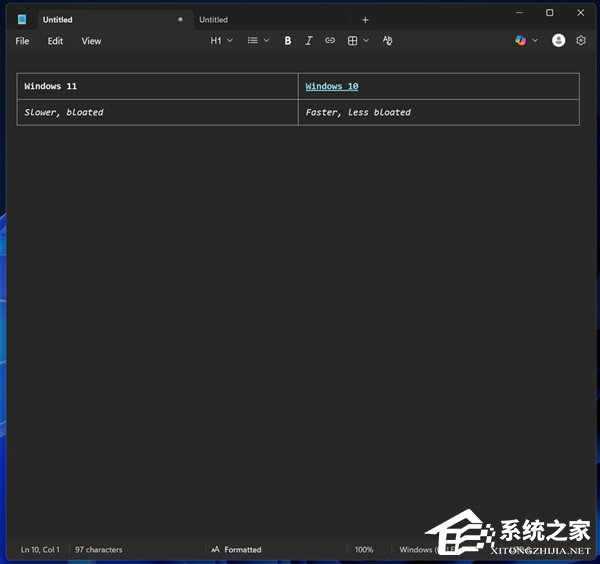Maximize the Notepad window
This screenshot has width=600, height=564.
[549, 13]
